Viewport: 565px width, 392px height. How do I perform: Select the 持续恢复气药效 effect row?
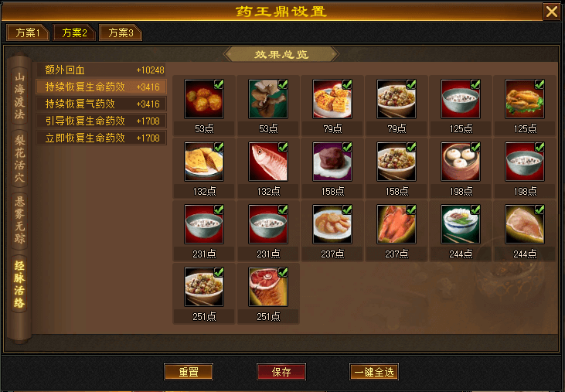[101, 104]
